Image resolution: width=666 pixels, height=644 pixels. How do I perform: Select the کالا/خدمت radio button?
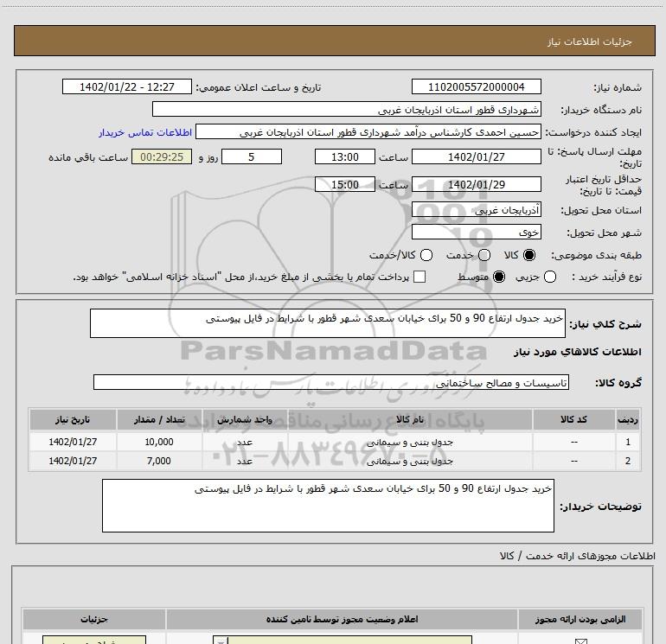[426, 255]
